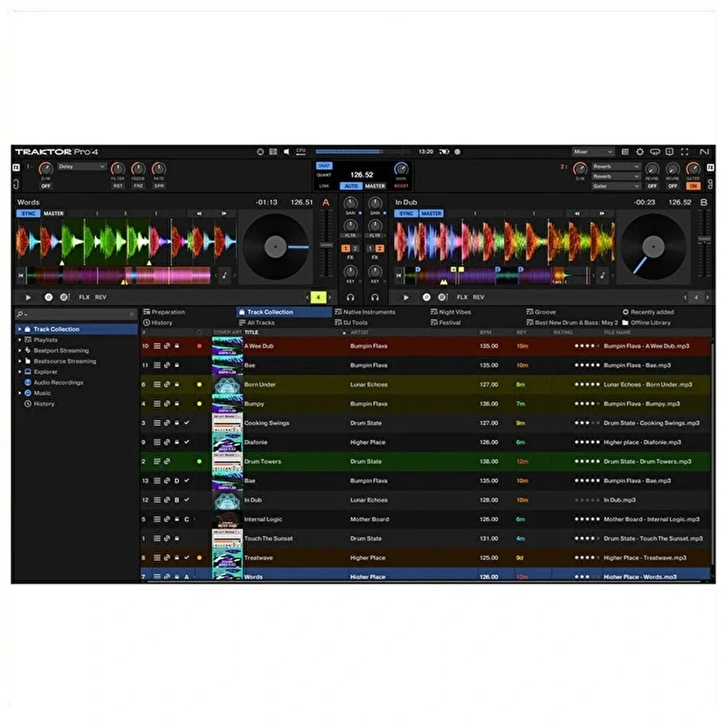Click the browser search field
Image resolution: width=728 pixels, height=728 pixels.
pos(76,314)
